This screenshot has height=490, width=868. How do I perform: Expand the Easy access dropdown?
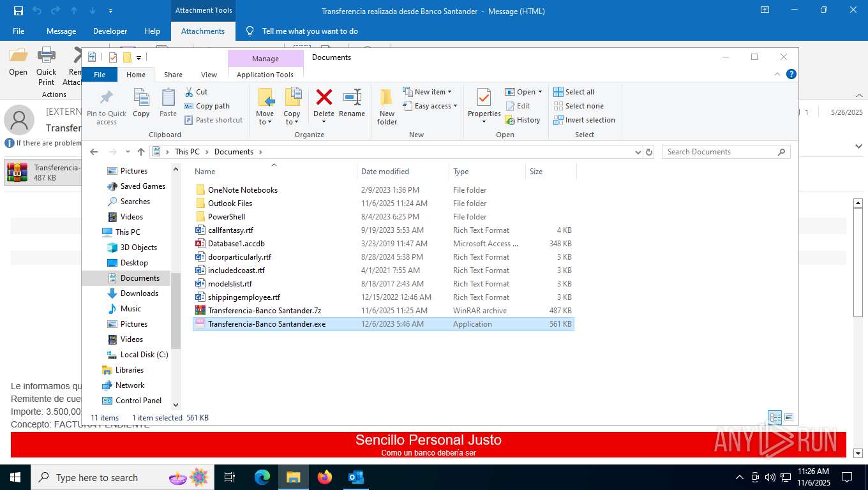(430, 106)
